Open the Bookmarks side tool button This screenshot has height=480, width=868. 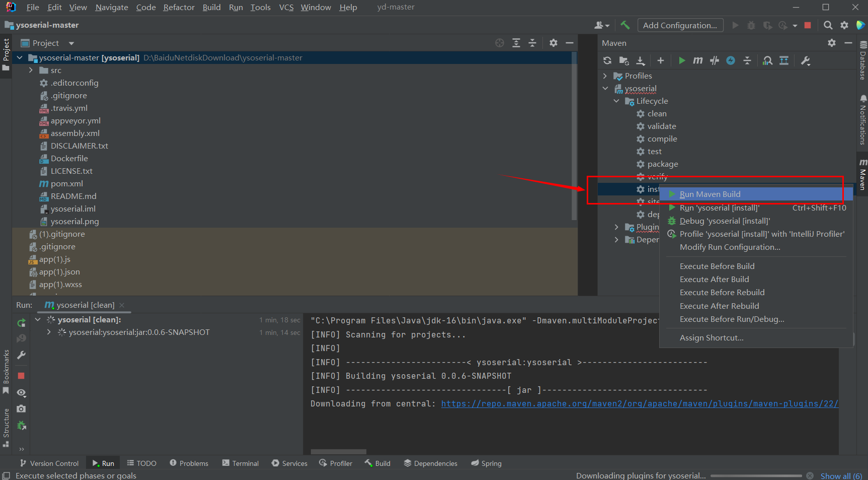[6, 372]
